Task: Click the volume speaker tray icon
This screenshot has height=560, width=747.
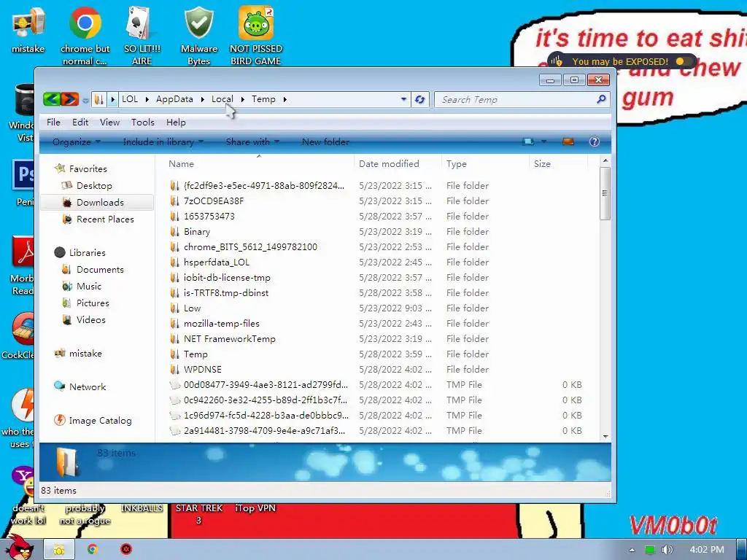Action: pyautogui.click(x=667, y=550)
